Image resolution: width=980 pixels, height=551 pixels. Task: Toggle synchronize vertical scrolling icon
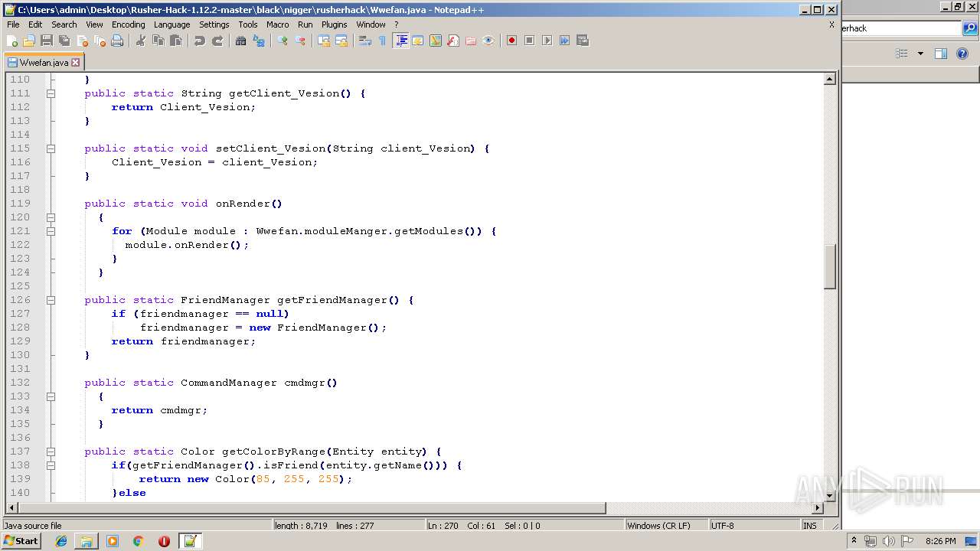point(324,41)
